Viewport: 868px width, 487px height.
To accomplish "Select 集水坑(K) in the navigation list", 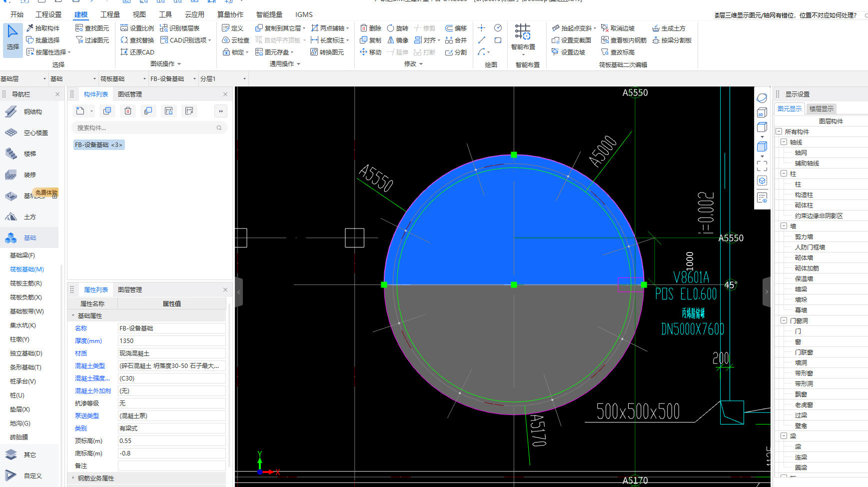I will [x=23, y=325].
